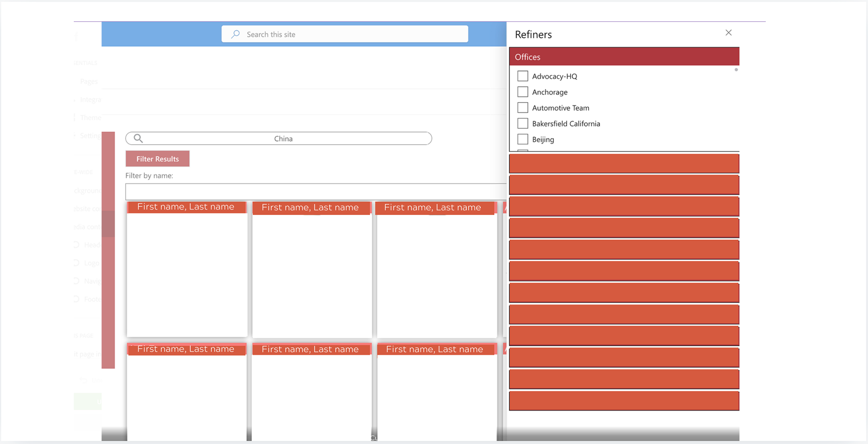
Task: Tick the Automotive Team checkbox
Action: coord(523,107)
